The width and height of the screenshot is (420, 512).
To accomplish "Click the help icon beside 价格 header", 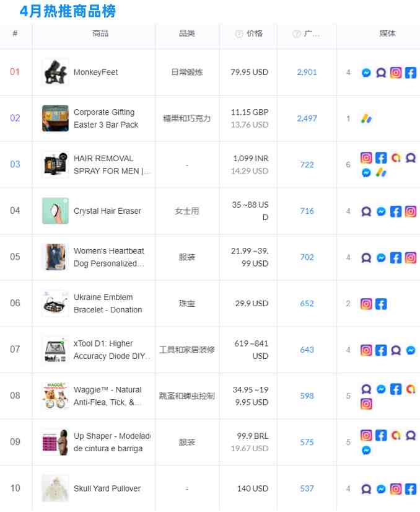I will 238,34.
